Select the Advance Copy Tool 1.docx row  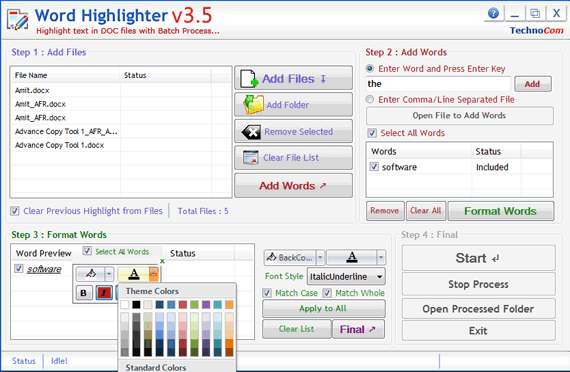(x=121, y=145)
